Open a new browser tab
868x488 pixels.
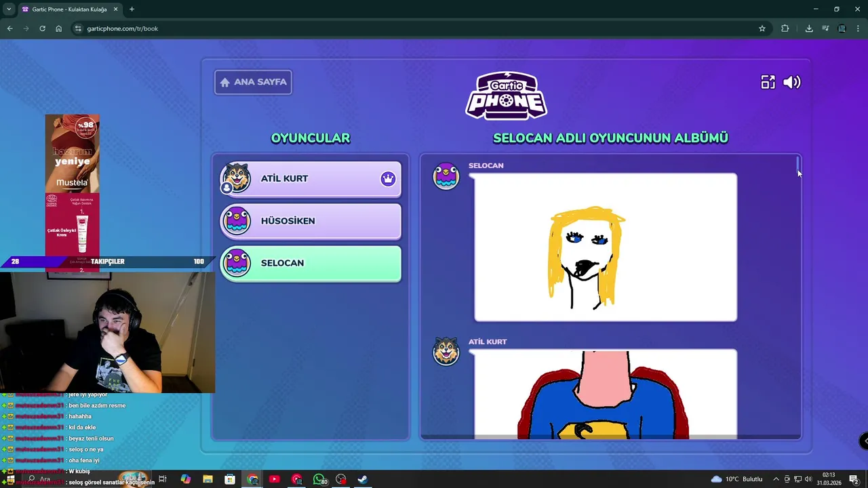pos(132,9)
